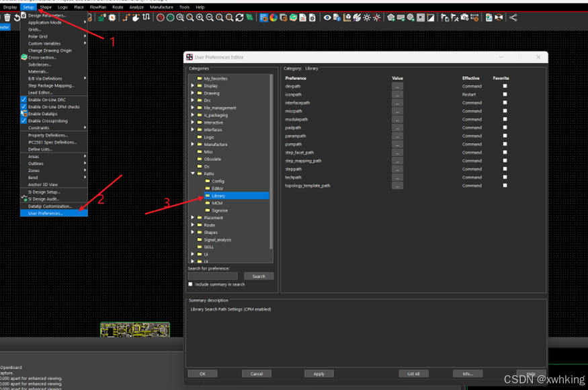Click the Search for preference input field
Viewport: 588px width, 390px height.
[212, 276]
